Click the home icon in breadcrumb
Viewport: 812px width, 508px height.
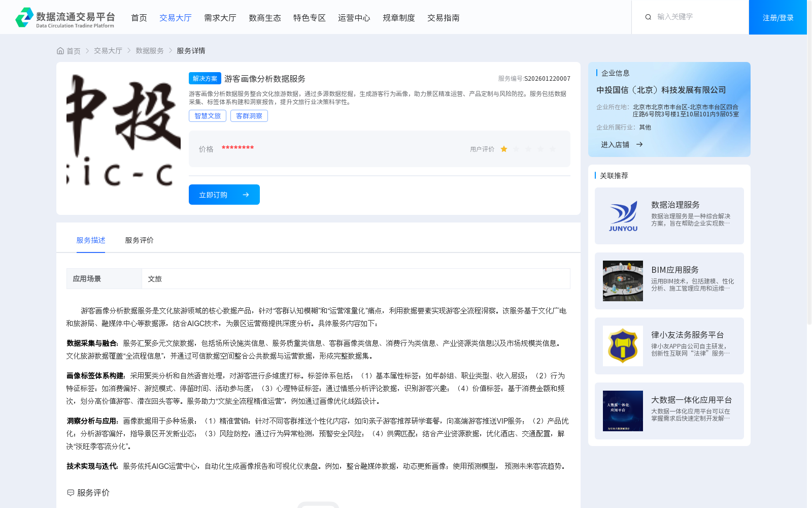(60, 51)
